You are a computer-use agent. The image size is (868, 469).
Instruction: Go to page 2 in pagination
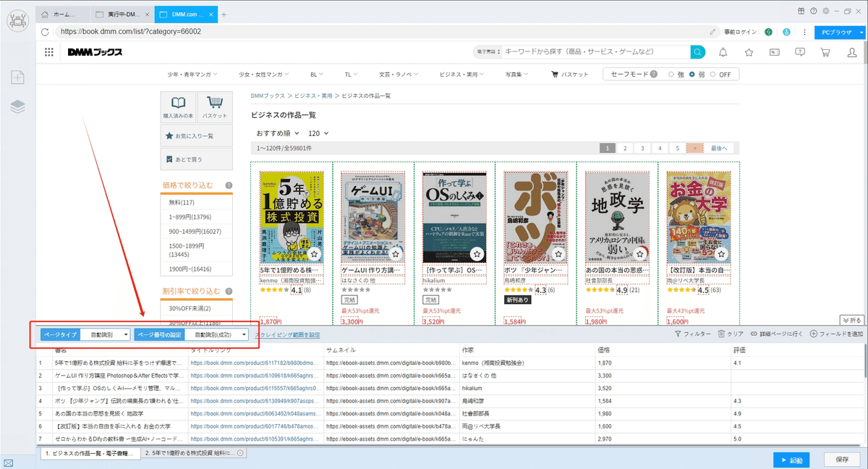point(625,148)
